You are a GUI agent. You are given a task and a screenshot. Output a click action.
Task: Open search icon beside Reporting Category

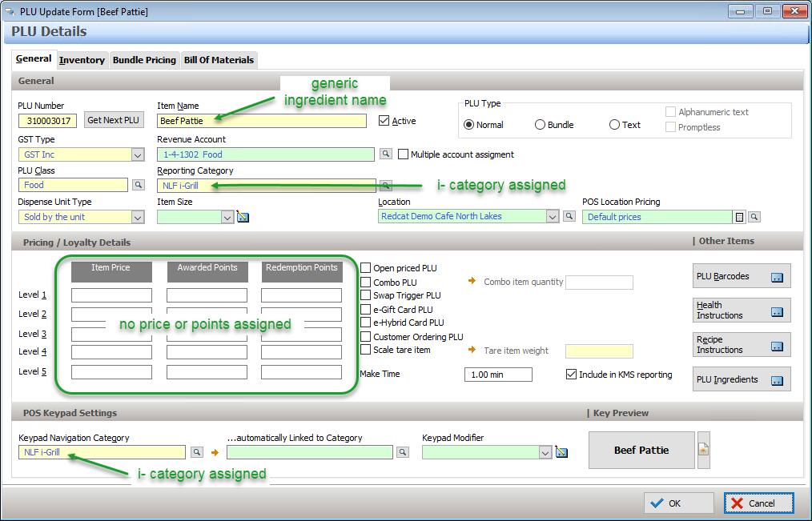(385, 186)
